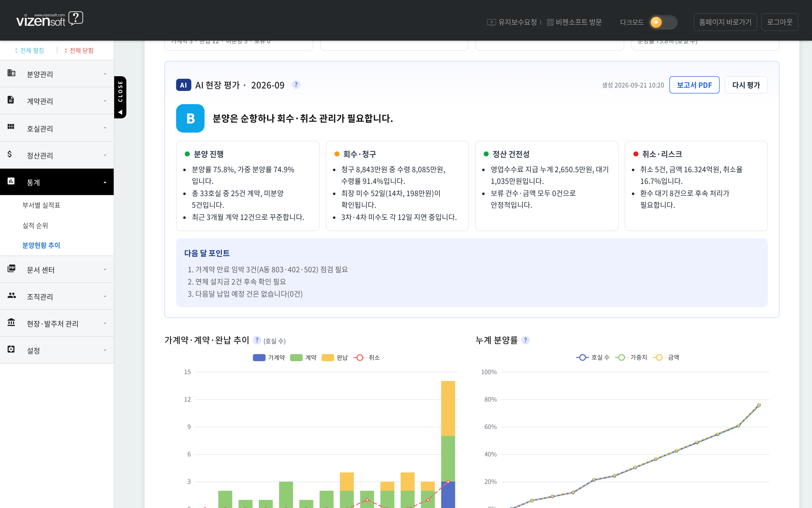Screen dimensions: 812x508
Task: Click the 분양관리 building icon
Action: [11, 73]
